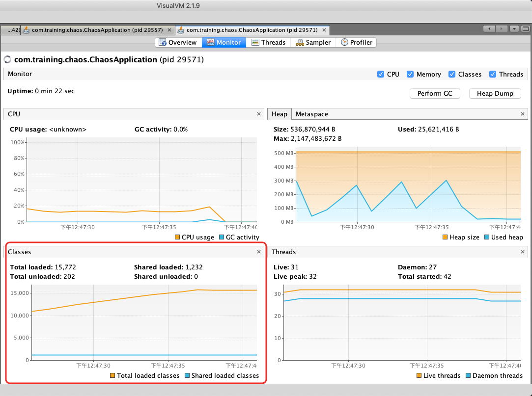The width and height of the screenshot is (532, 396).
Task: Click the CPU usage legend swatch
Action: point(177,237)
